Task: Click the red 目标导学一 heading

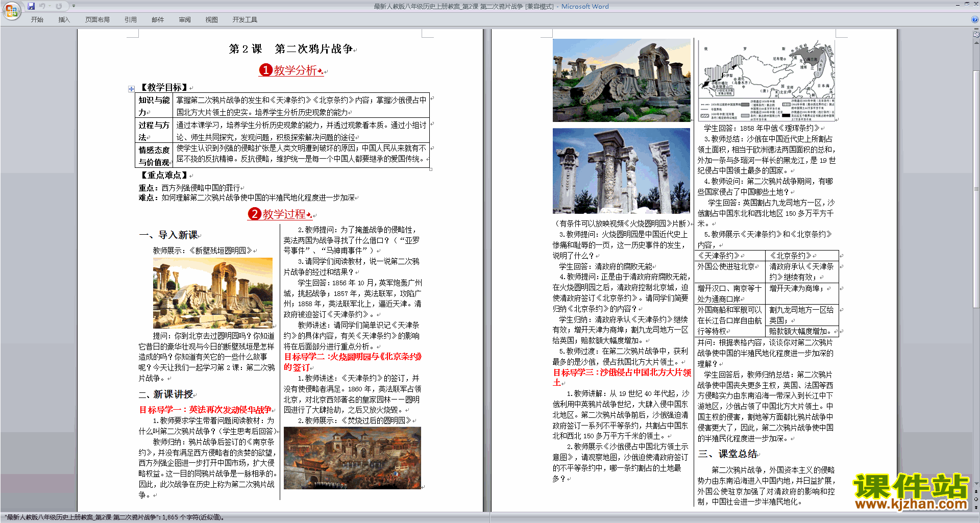Action: [206, 410]
